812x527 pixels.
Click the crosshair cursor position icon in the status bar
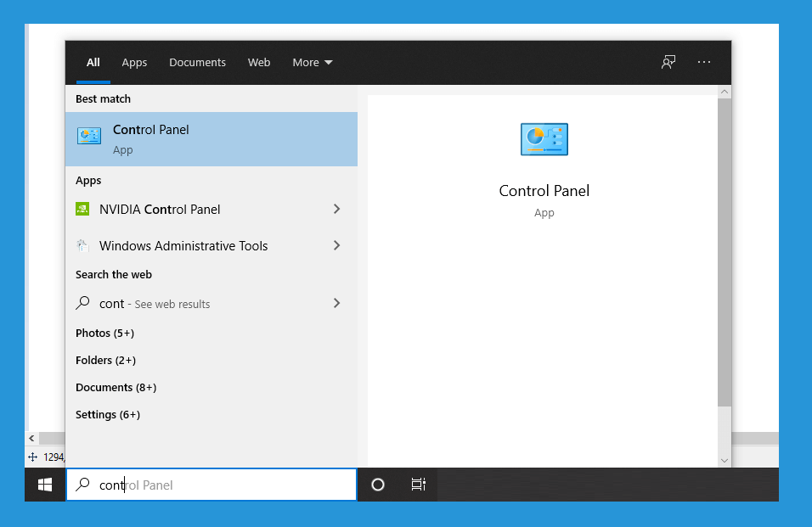point(32,457)
